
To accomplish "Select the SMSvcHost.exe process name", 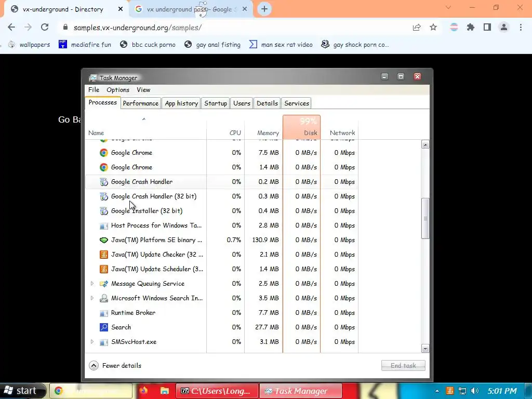I will (x=134, y=342).
